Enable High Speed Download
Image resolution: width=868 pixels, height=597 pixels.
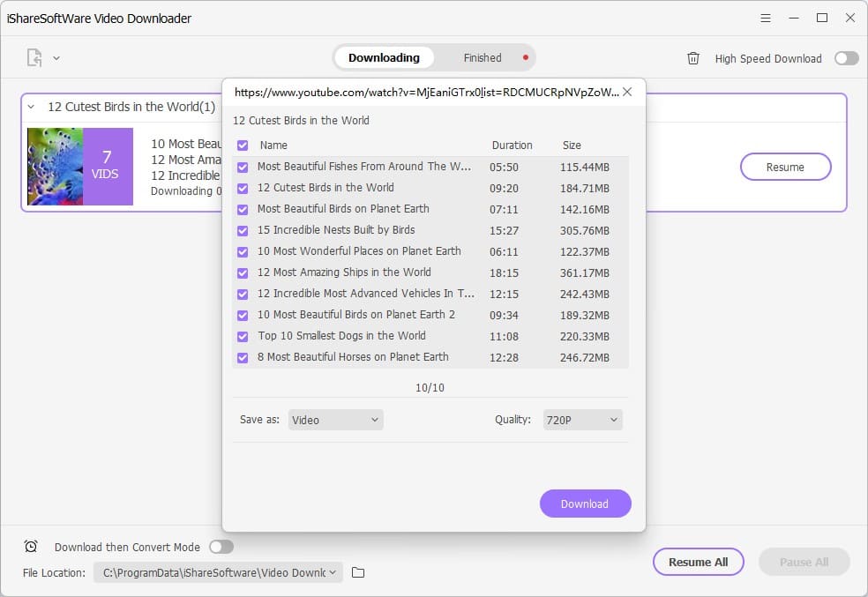[x=844, y=57]
